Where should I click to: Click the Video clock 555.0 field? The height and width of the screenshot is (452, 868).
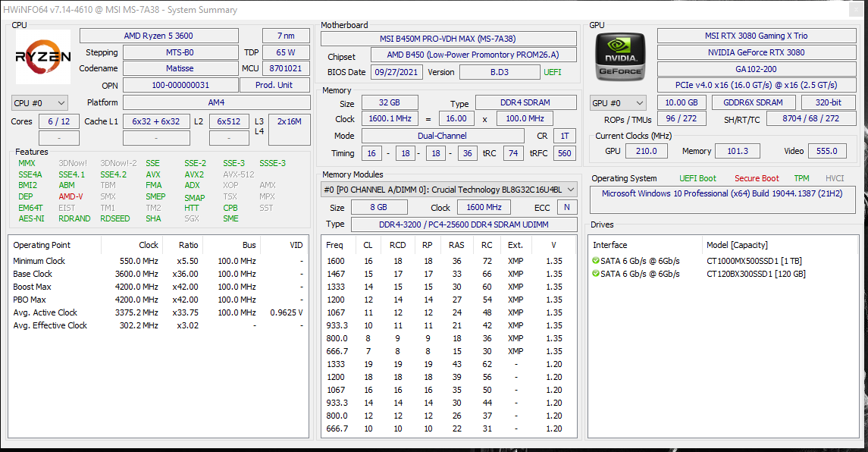pyautogui.click(x=827, y=151)
